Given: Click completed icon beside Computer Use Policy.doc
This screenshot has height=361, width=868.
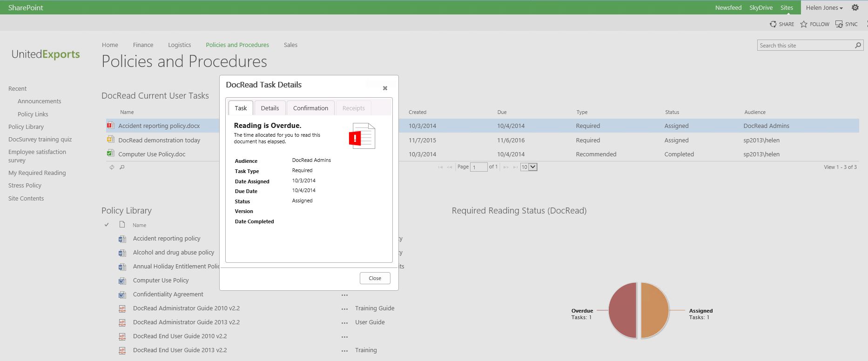Looking at the screenshot, I should tap(110, 154).
